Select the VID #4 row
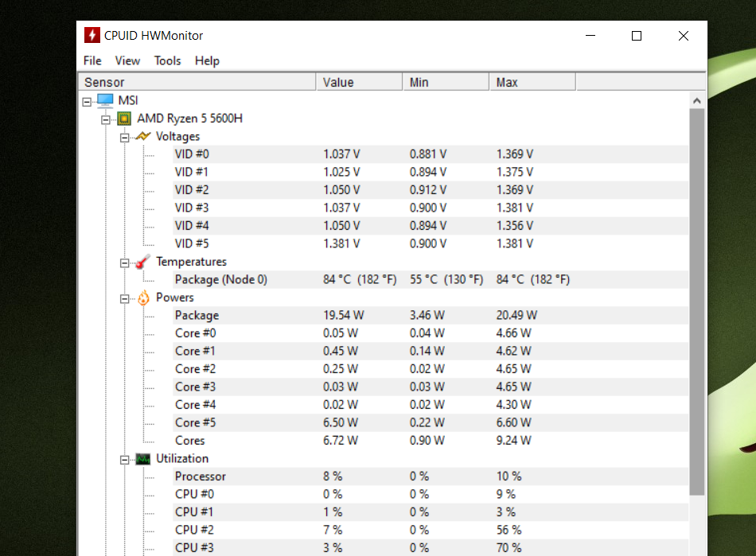The height and width of the screenshot is (556, 756). click(x=431, y=225)
